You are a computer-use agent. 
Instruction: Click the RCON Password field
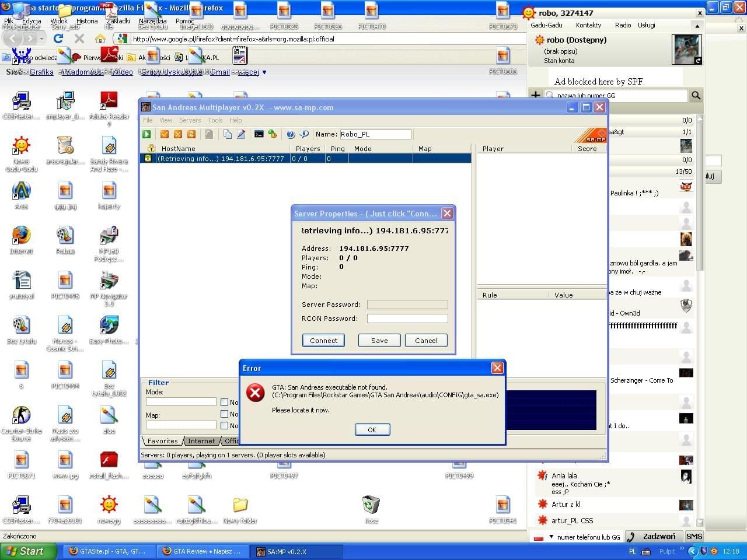coord(407,318)
